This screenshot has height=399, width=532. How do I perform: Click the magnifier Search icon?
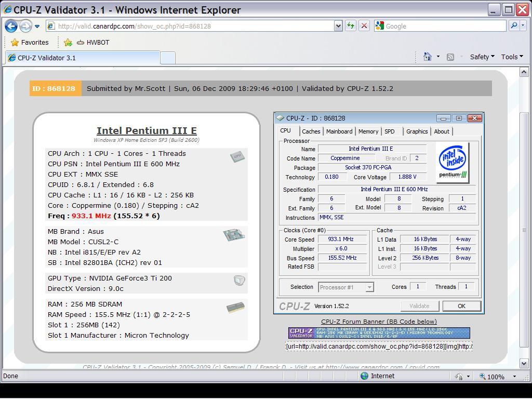(x=514, y=25)
